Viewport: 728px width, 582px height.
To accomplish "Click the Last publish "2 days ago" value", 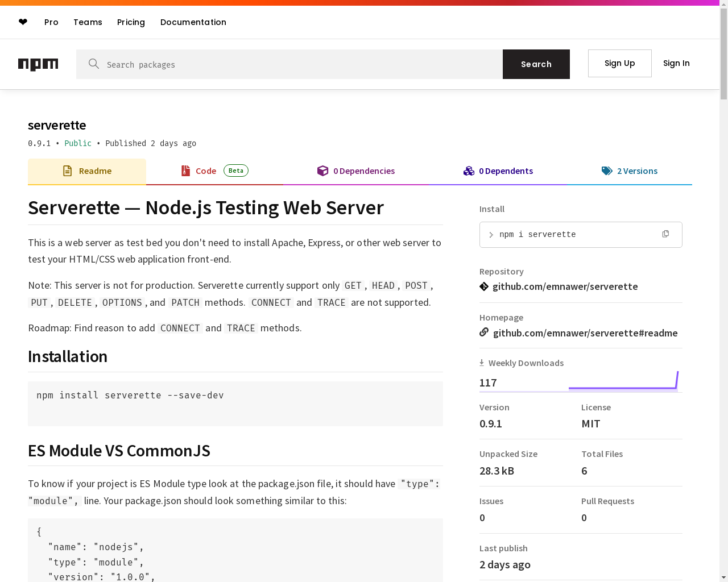I will point(505,564).
